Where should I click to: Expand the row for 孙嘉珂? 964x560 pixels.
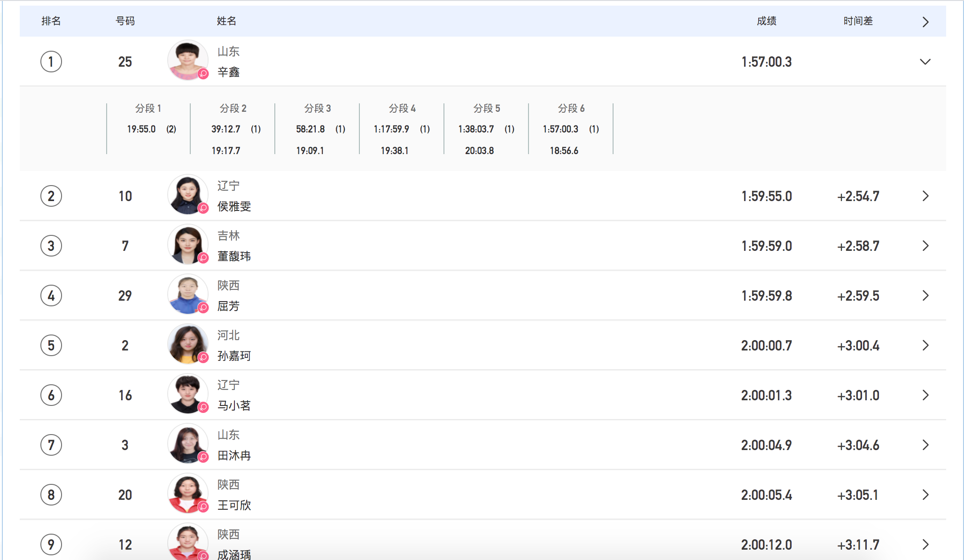click(925, 345)
